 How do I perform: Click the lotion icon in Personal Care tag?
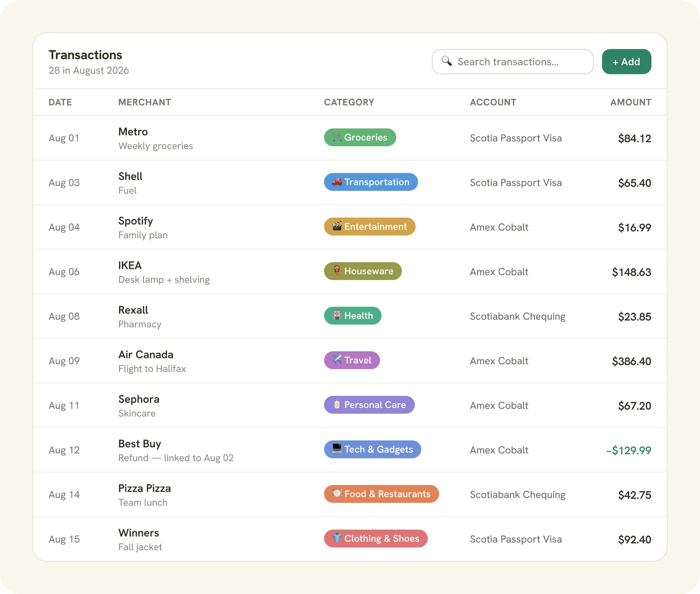(x=337, y=405)
